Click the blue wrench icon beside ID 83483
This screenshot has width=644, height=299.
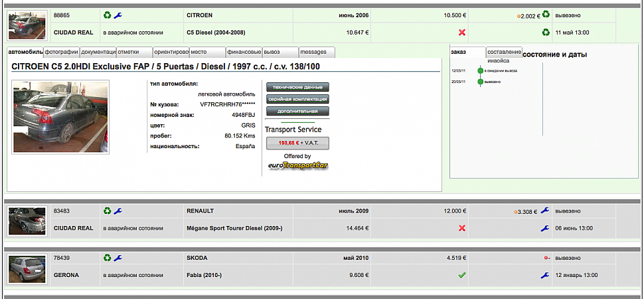coord(118,211)
